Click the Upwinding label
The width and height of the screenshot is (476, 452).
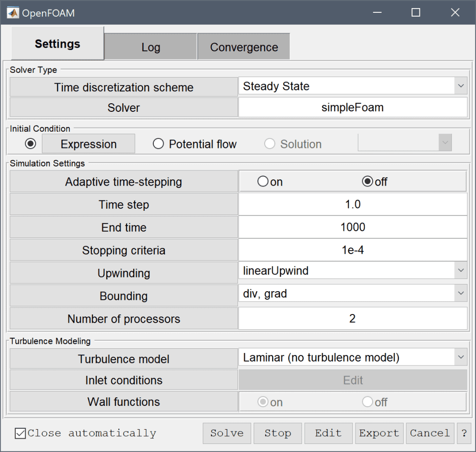coord(124,273)
